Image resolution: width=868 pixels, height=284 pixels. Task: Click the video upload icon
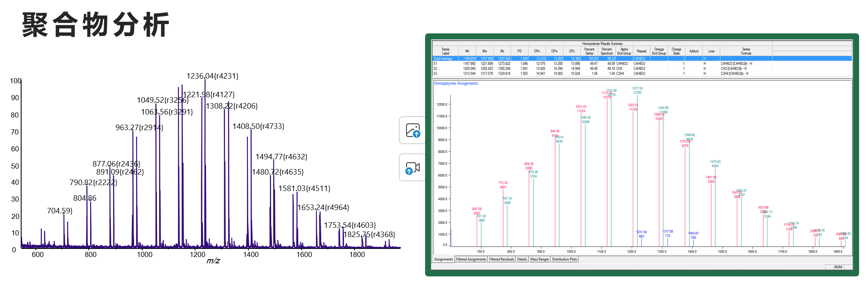(x=412, y=168)
